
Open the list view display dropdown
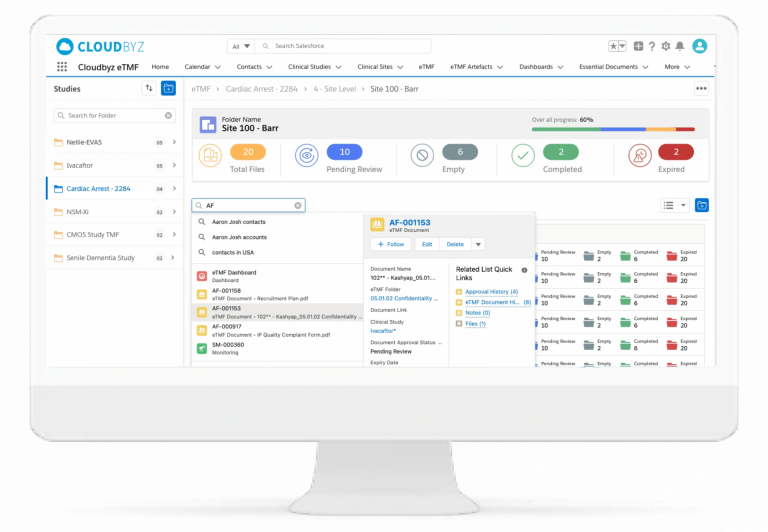tap(675, 205)
